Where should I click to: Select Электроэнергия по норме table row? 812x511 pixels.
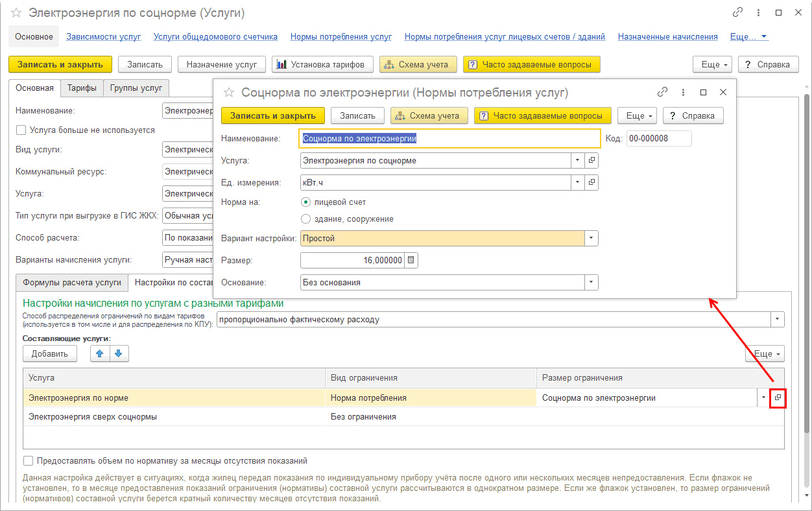pos(403,398)
